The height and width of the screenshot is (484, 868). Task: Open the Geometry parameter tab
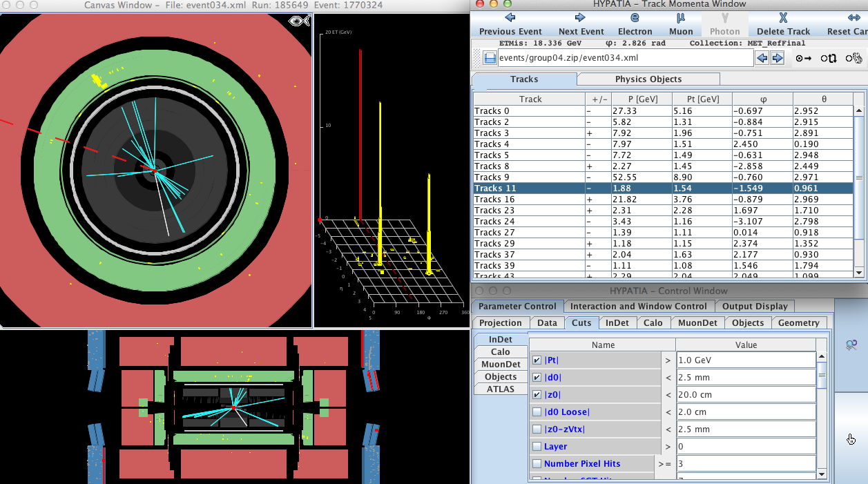(x=798, y=323)
